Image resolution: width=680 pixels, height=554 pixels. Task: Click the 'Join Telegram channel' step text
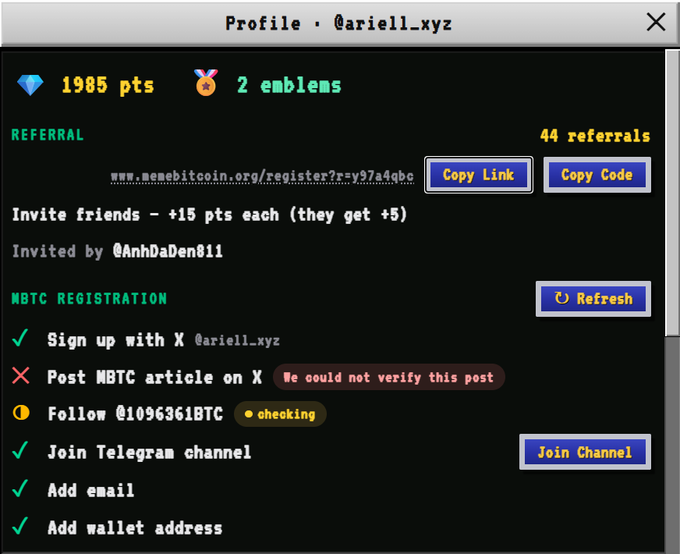click(x=149, y=452)
